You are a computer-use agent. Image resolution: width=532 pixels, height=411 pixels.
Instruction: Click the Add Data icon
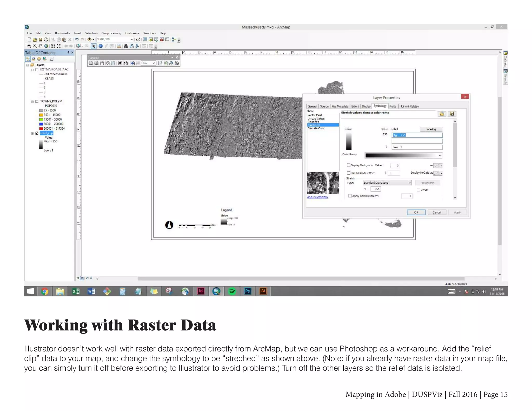point(89,39)
